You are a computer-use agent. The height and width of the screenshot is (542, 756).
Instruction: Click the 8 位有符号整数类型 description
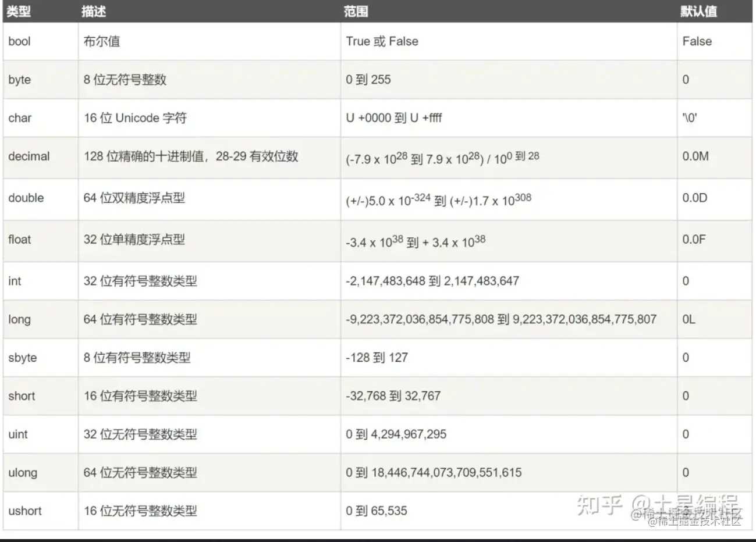pyautogui.click(x=137, y=358)
